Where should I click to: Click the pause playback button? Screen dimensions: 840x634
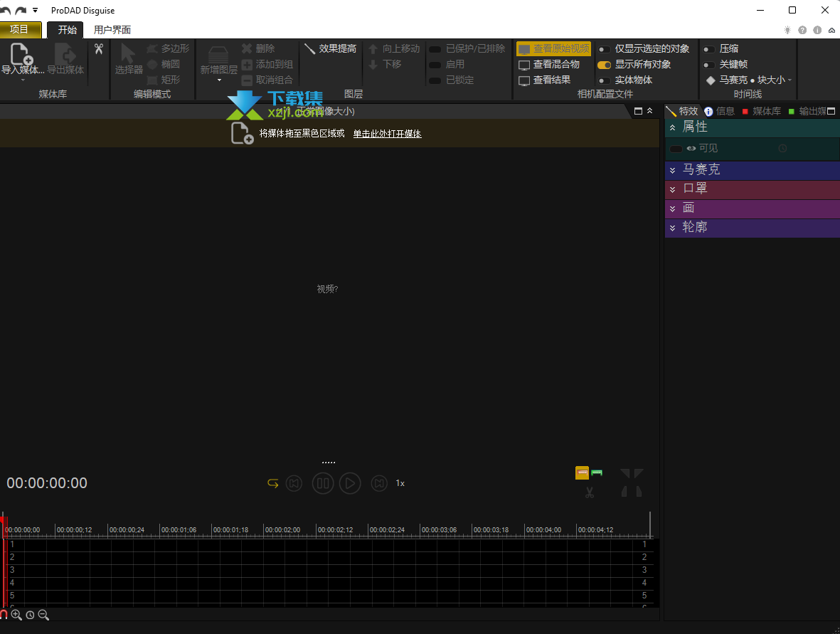(323, 483)
